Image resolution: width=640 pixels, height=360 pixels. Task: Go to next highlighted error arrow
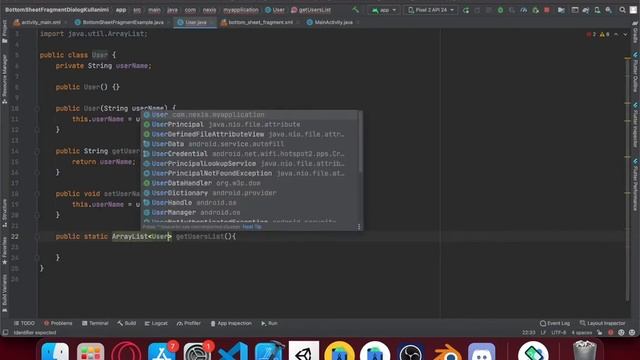pos(625,34)
